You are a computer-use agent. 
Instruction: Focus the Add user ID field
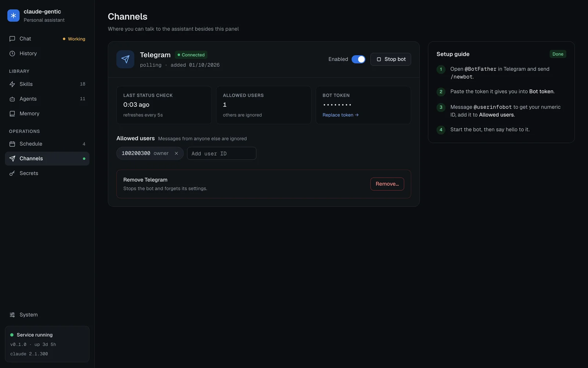tap(222, 153)
